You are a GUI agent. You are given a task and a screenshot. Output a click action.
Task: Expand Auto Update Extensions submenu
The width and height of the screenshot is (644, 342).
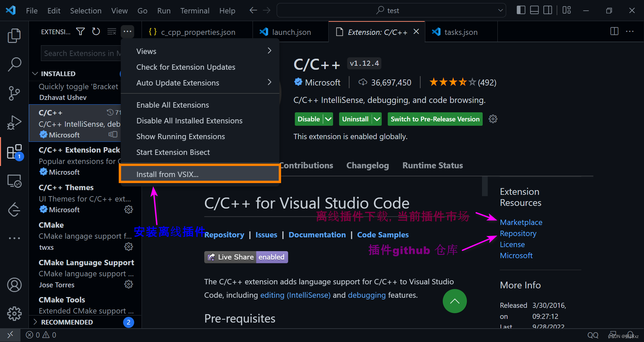tap(200, 83)
